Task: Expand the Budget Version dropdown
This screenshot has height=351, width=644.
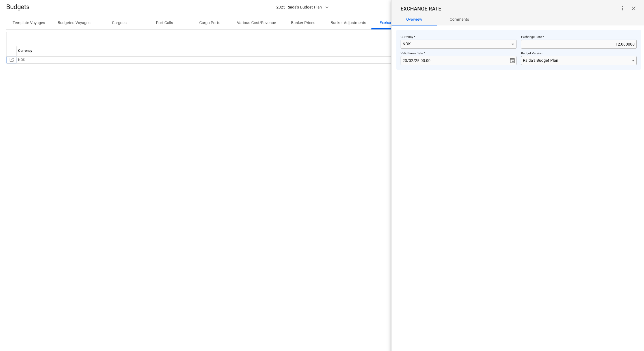Action: pyautogui.click(x=633, y=61)
